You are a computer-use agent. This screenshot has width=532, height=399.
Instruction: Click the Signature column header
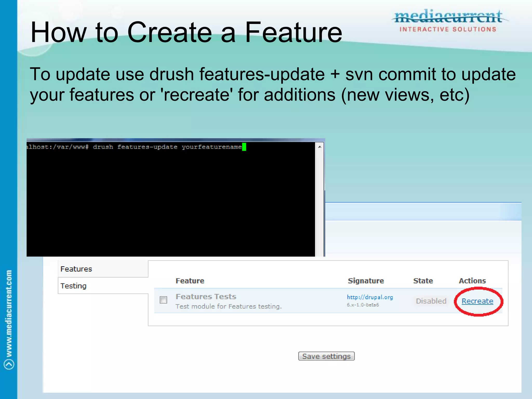point(366,281)
